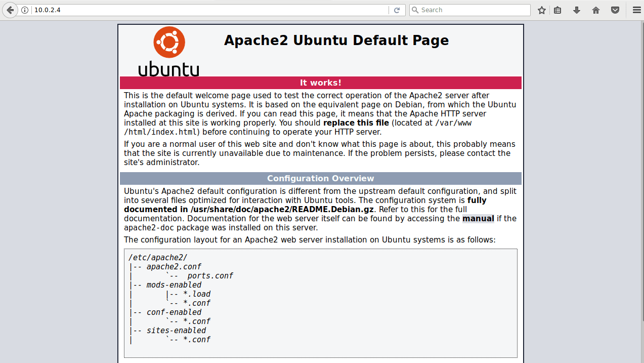Viewport: 644px width, 363px height.
Task: Click the Configuration Overview header bar
Action: pos(320,178)
